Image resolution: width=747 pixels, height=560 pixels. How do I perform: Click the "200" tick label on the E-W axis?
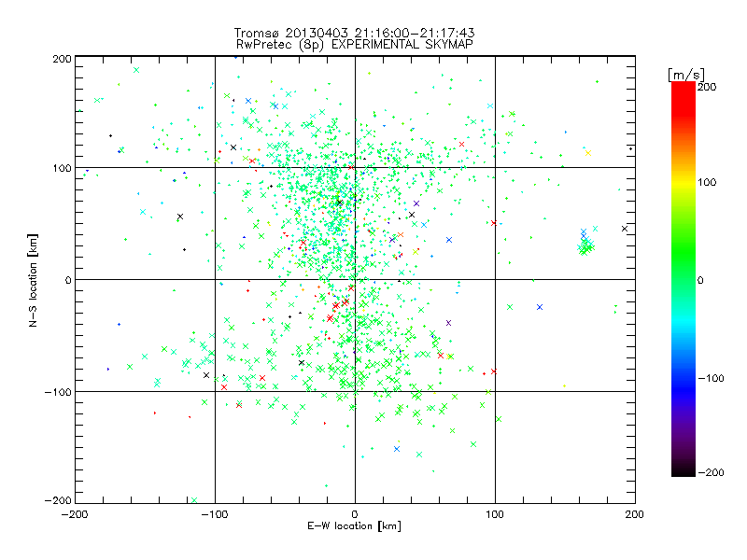(635, 514)
